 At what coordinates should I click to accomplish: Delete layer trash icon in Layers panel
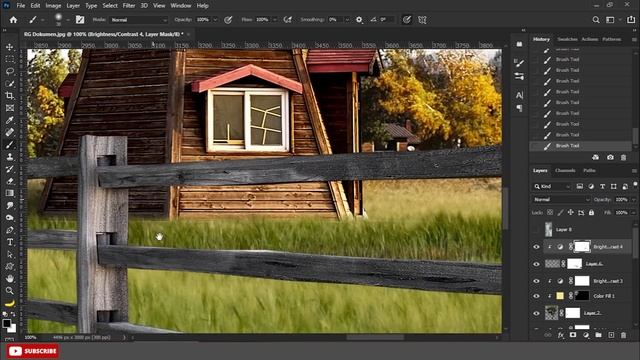623,335
